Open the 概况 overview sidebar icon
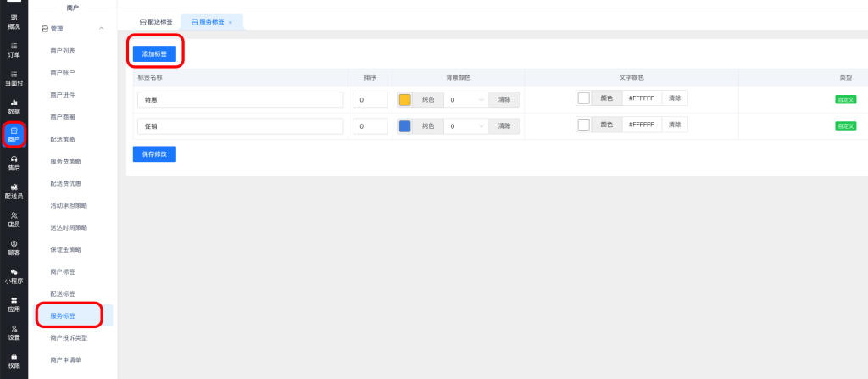The image size is (868, 379). pos(14,21)
